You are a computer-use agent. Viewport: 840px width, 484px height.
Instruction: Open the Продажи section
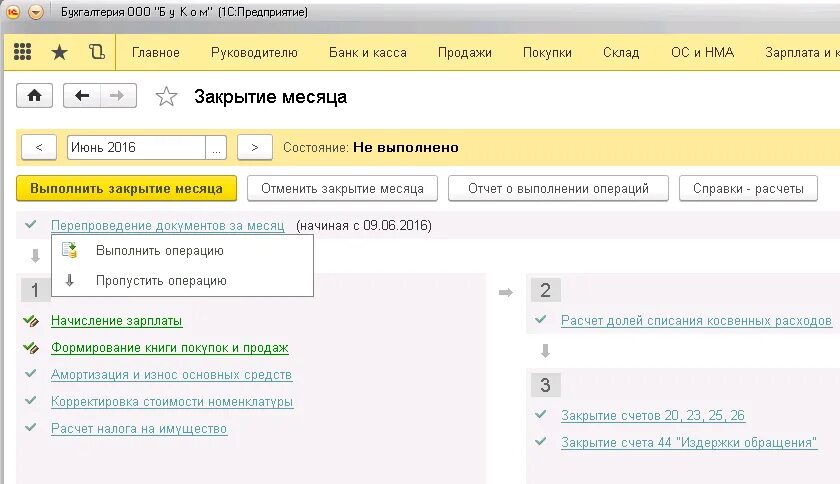tap(464, 53)
